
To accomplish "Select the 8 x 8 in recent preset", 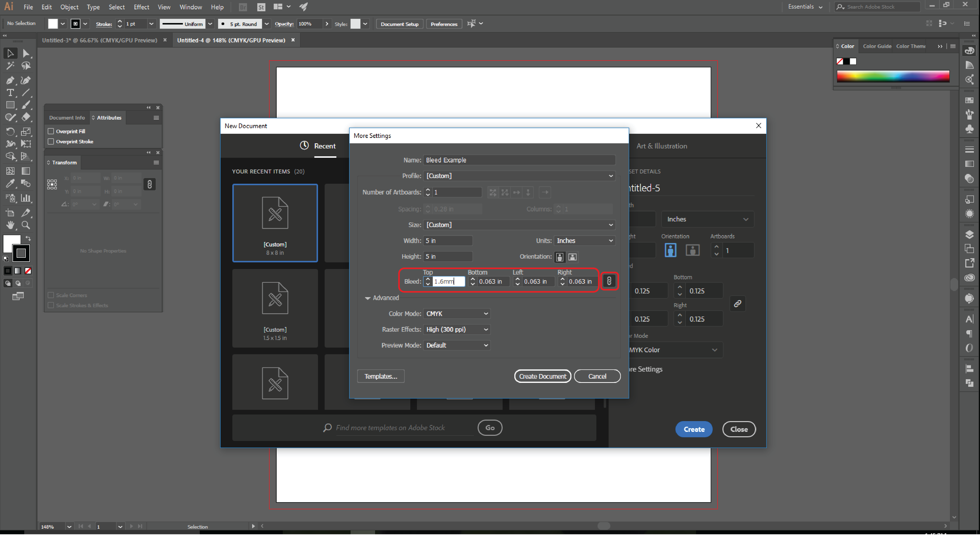I will (275, 223).
